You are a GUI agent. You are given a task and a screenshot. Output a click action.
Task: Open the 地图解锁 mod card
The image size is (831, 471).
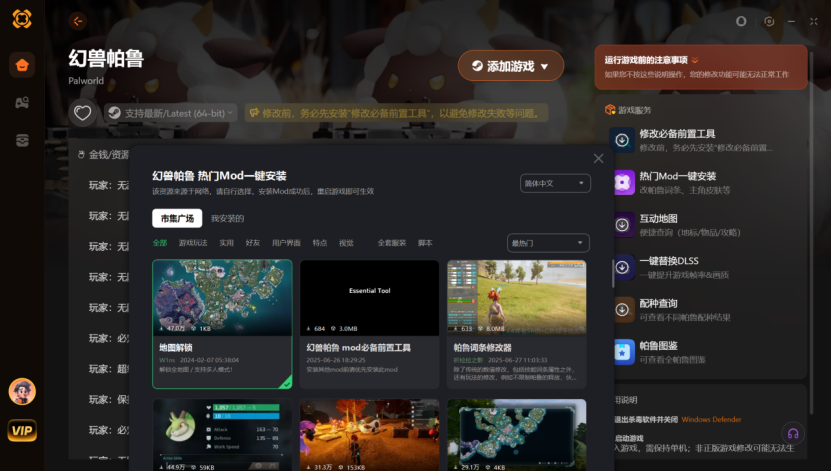point(222,324)
